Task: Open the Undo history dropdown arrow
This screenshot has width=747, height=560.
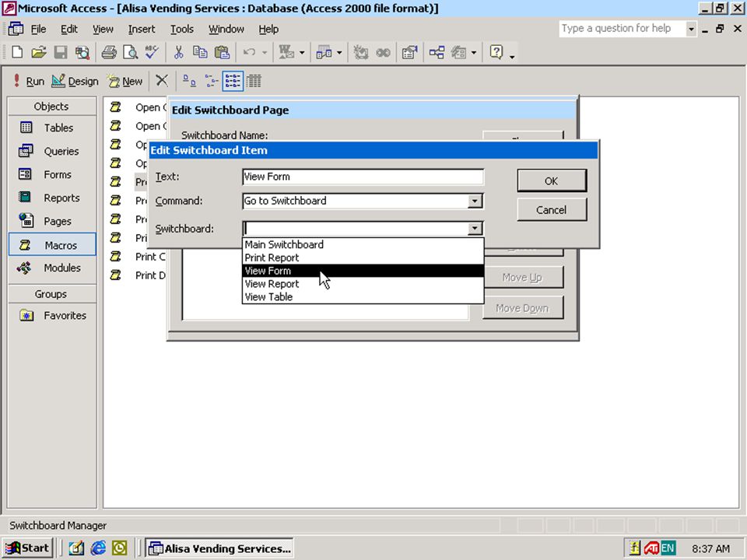Action: pyautogui.click(x=265, y=52)
